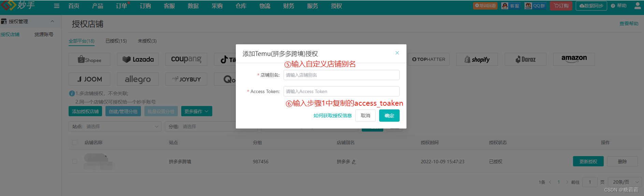The image size is (644, 196).
Task: Select the Shopee platform tile
Action: 89,59
